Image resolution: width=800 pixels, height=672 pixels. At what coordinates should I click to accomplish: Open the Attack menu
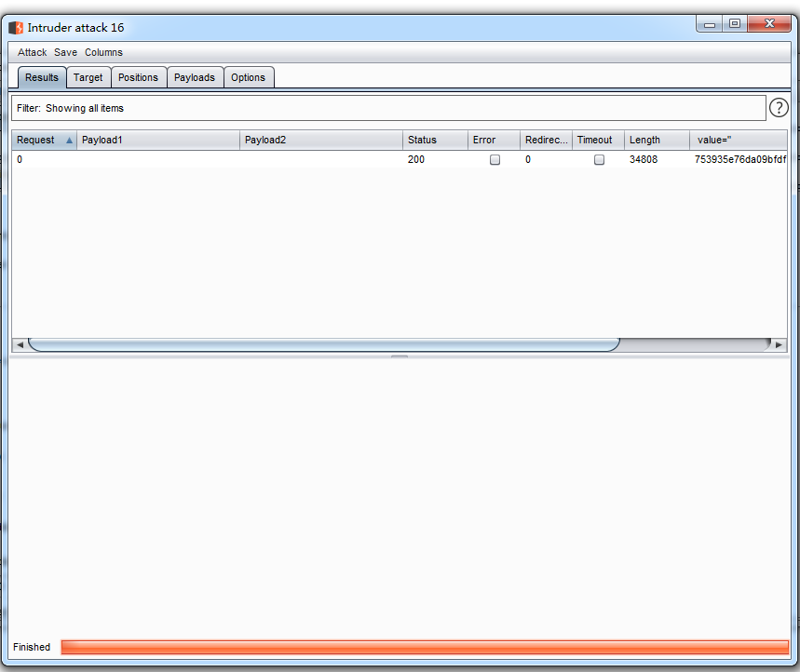pos(33,52)
